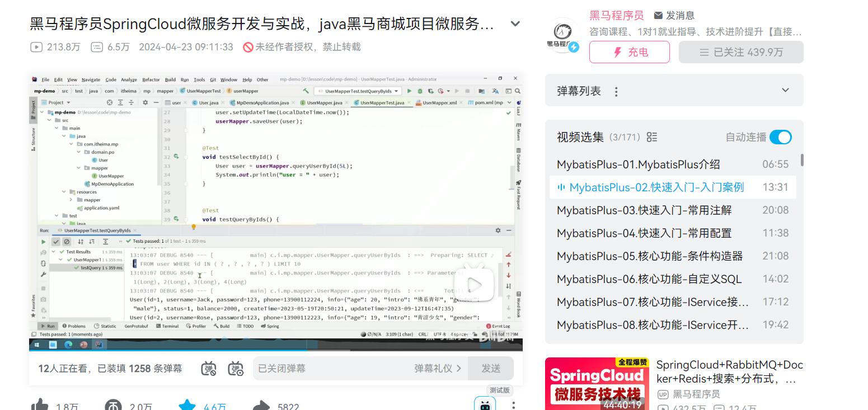
Task: Open Project panel gear settings icon
Action: coord(145,102)
